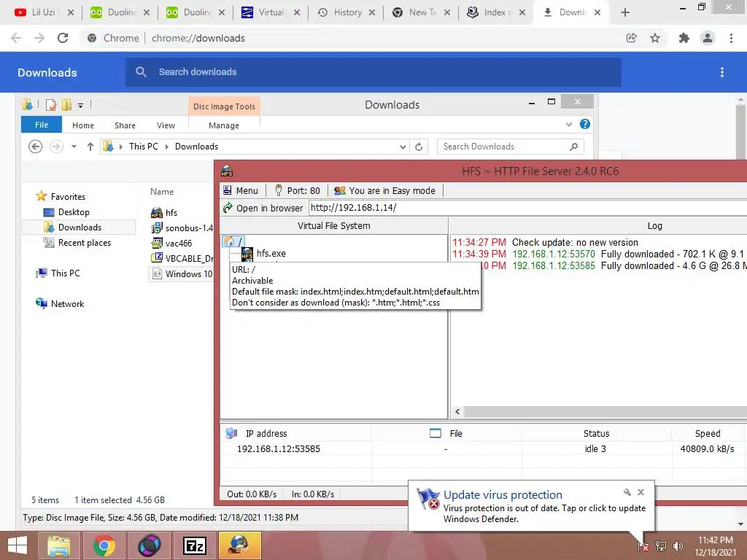Open the Manage ribbon tab
747x560 pixels.
[x=224, y=125]
